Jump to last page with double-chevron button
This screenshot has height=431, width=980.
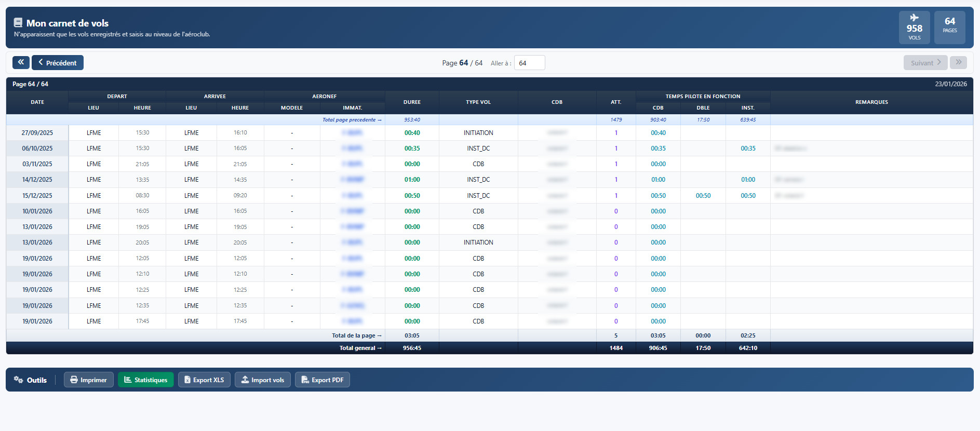point(958,62)
